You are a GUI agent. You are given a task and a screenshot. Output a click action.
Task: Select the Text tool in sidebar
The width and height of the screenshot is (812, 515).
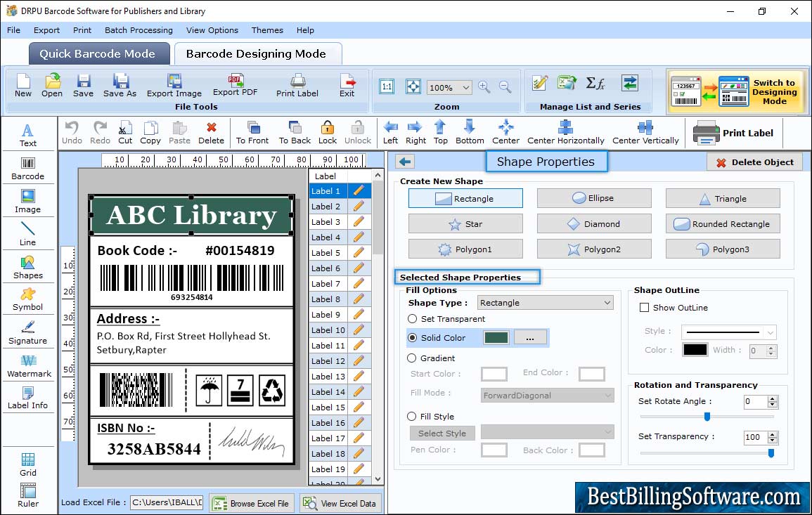pos(28,135)
